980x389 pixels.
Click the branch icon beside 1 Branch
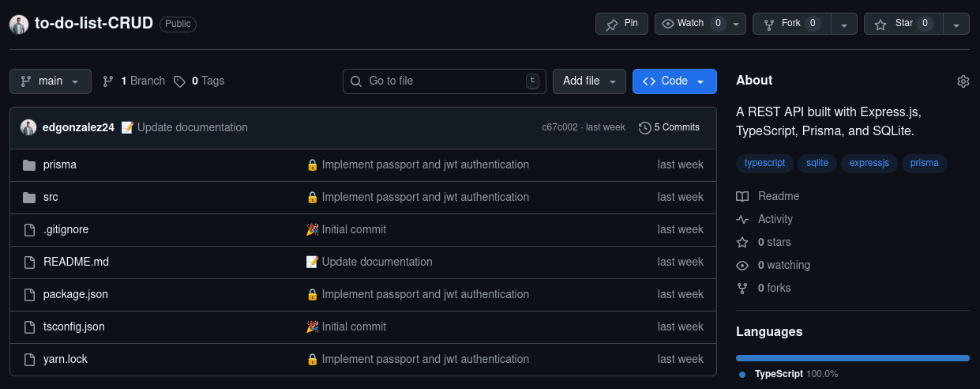coord(108,81)
